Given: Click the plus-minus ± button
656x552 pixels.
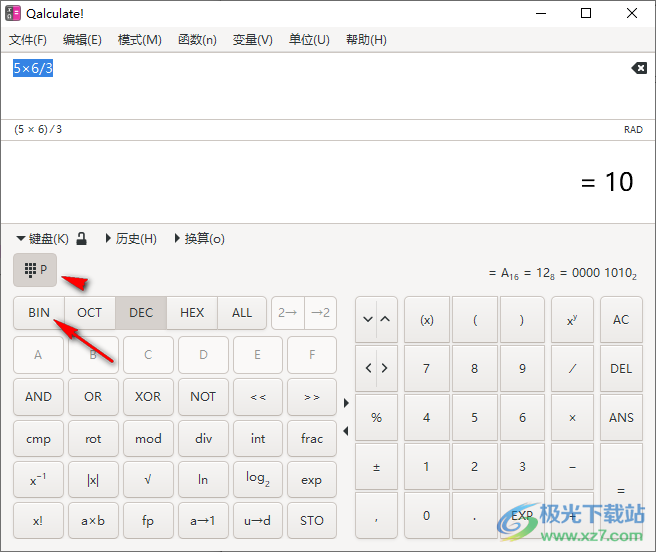Looking at the screenshot, I should click(x=377, y=467).
